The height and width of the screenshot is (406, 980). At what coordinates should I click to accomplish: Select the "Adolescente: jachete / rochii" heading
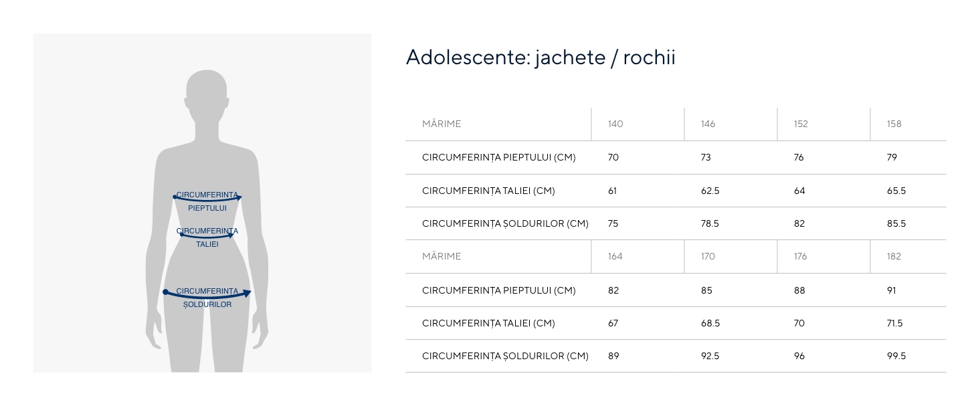point(541,58)
